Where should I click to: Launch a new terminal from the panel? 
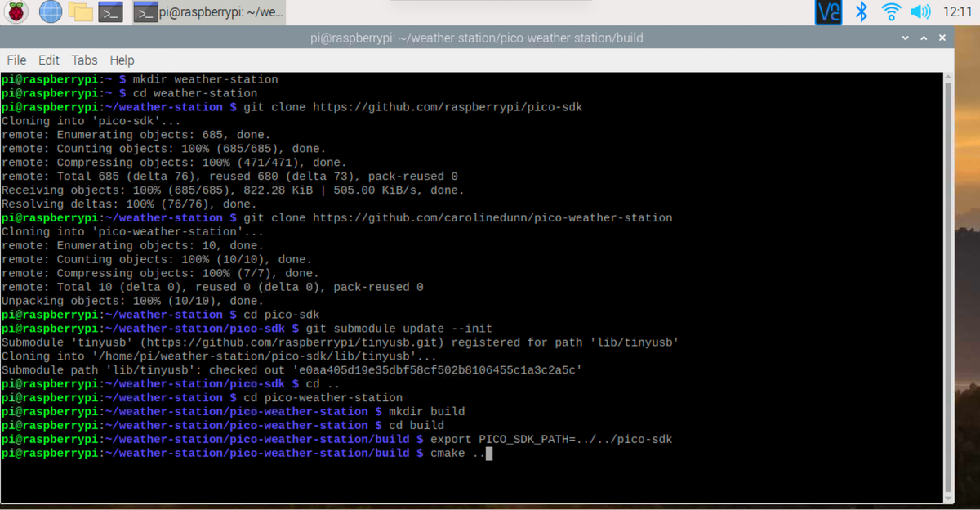tap(110, 12)
